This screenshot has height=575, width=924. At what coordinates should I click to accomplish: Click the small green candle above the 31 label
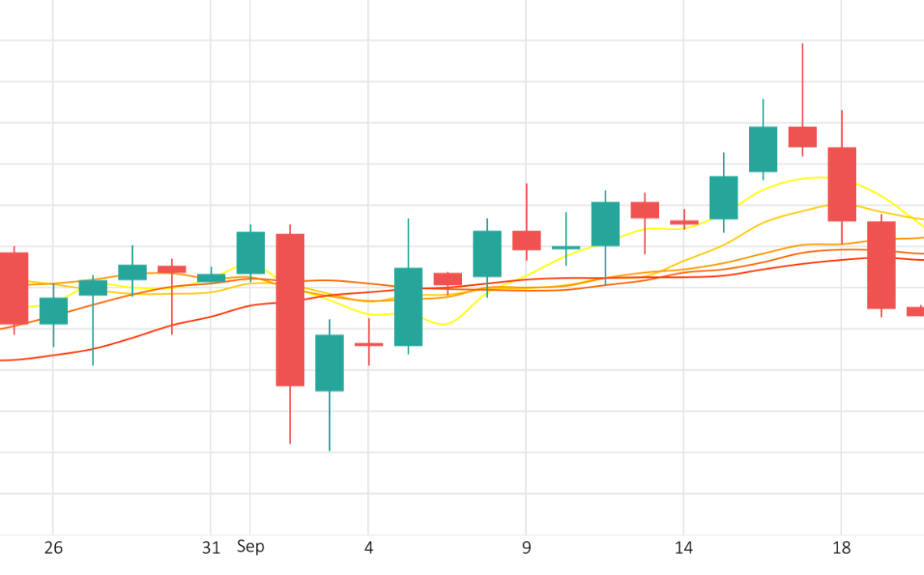[212, 278]
